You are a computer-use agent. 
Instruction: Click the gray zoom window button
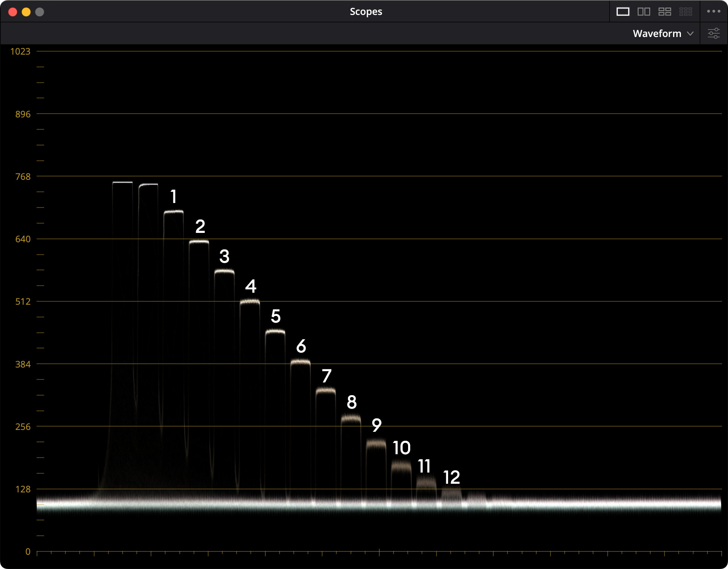tap(40, 12)
